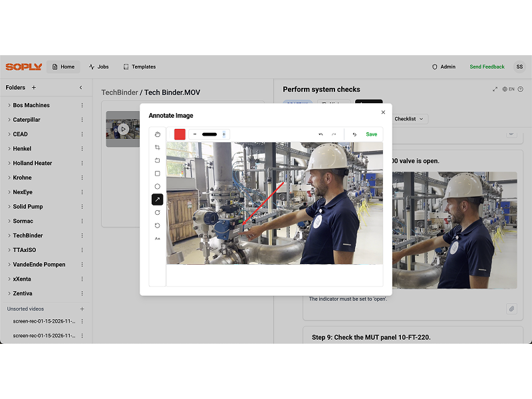Open the red stroke color swatch
The height and width of the screenshot is (399, 532).
click(180, 134)
